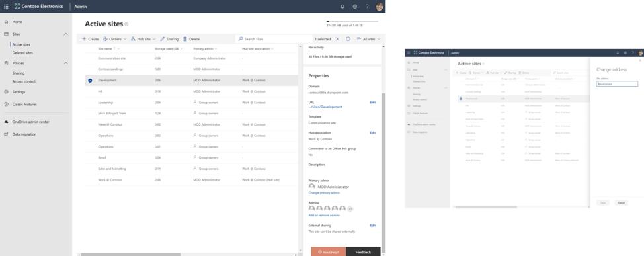Click the Sharing icon in larger command toolbar
The width and height of the screenshot is (644, 256).
pos(162,39)
